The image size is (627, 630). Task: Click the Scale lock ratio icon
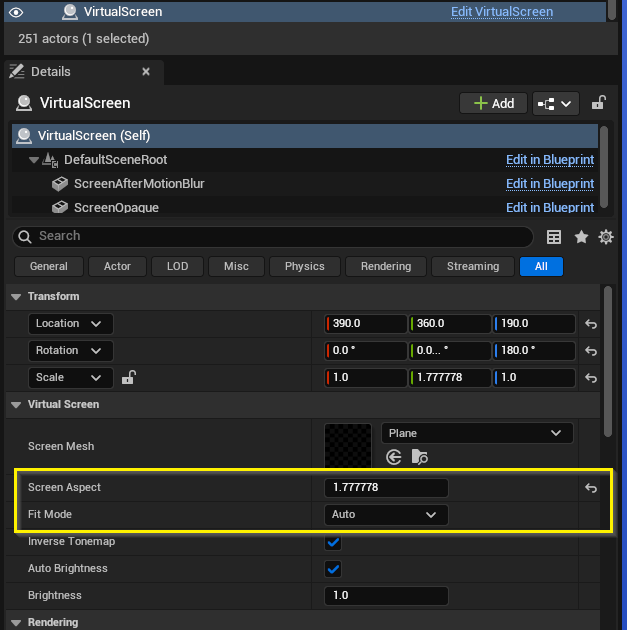click(x=128, y=378)
